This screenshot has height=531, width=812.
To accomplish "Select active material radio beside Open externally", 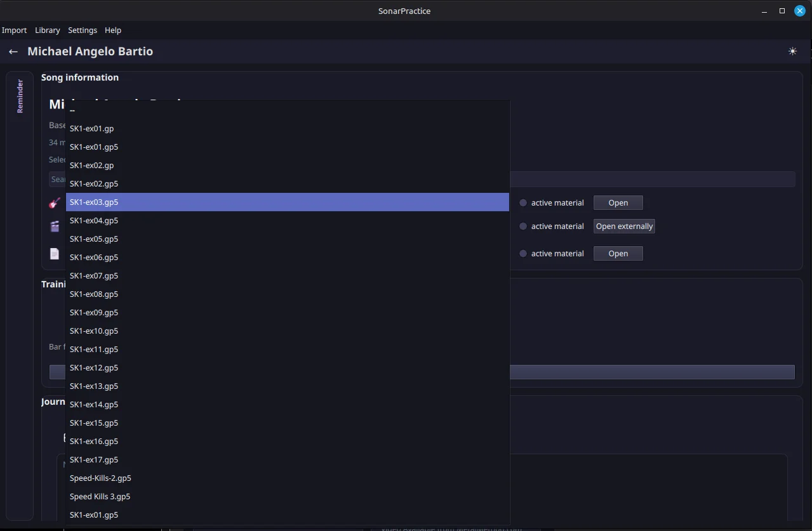I will (x=523, y=226).
